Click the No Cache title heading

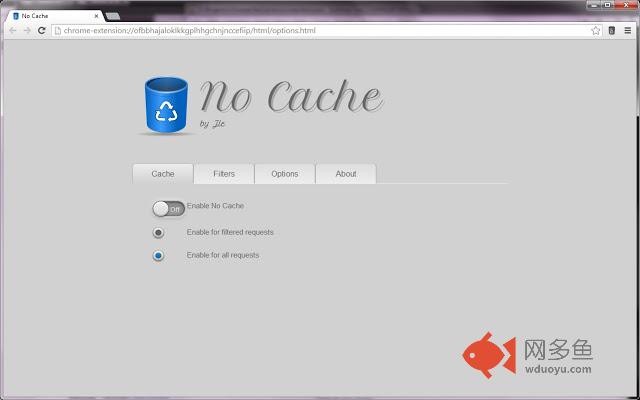coord(291,96)
